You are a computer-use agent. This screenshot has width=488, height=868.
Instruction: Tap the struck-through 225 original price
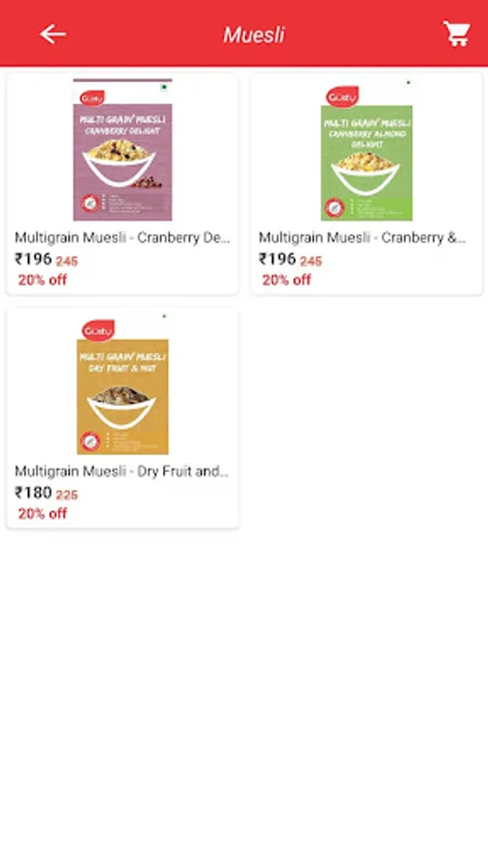click(x=67, y=495)
